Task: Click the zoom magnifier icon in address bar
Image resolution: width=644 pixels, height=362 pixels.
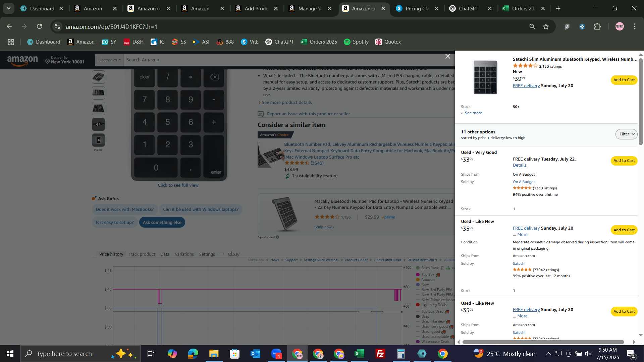Action: point(532,26)
